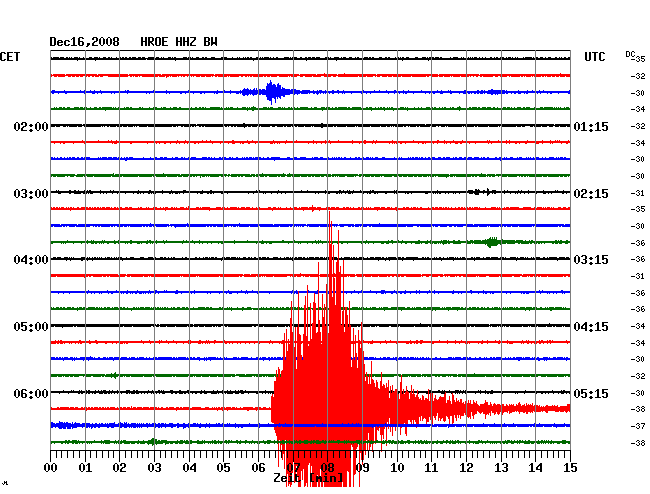Click the 04:15 UTC time label
Viewport: 650px width, 494px height.
coord(591,327)
